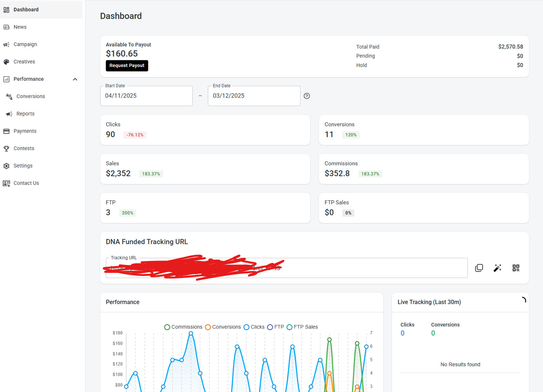Viewport: 543px width, 392px height.
Task: Open the Start Date picker field
Action: pos(146,96)
